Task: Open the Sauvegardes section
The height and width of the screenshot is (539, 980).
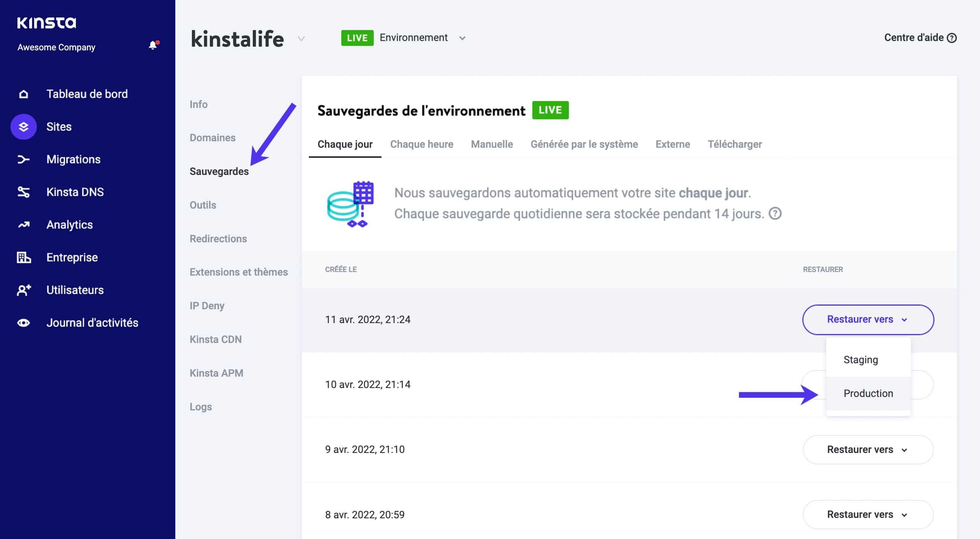Action: coord(219,172)
